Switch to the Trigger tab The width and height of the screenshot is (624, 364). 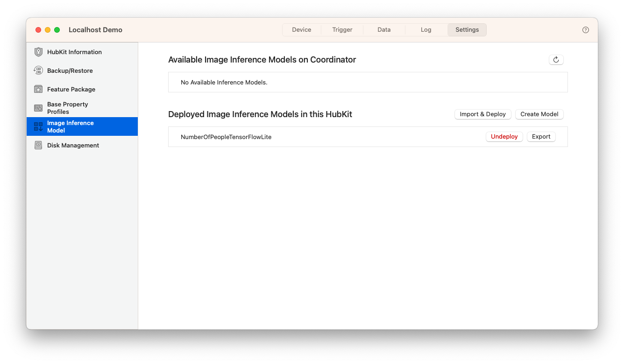pyautogui.click(x=342, y=29)
